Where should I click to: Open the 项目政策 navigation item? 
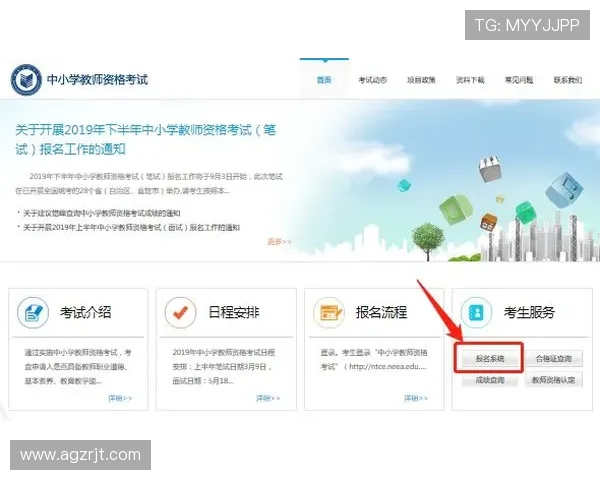(x=421, y=80)
